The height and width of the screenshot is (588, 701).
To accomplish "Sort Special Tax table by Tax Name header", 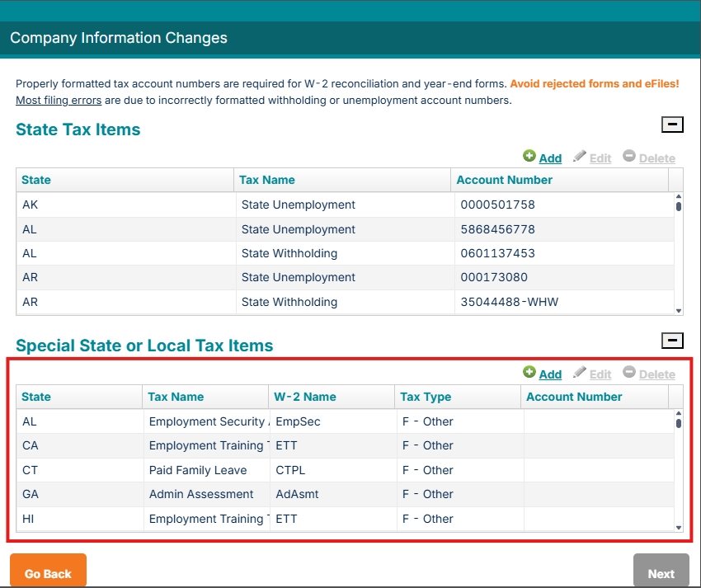I will 205,397.
